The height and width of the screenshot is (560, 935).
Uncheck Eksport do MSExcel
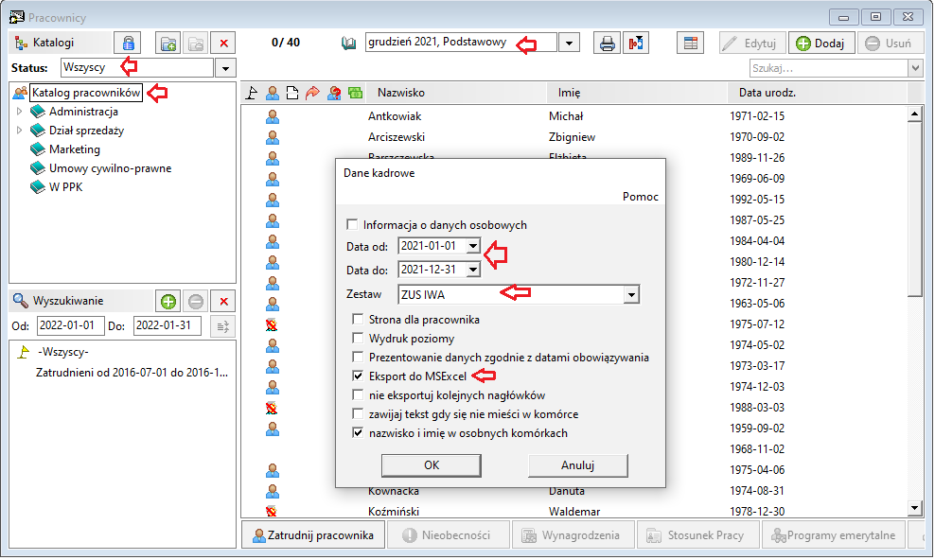[358, 376]
